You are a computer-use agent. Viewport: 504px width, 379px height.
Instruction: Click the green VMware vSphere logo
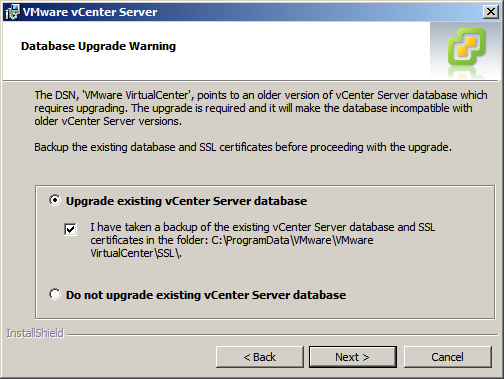[x=467, y=46]
